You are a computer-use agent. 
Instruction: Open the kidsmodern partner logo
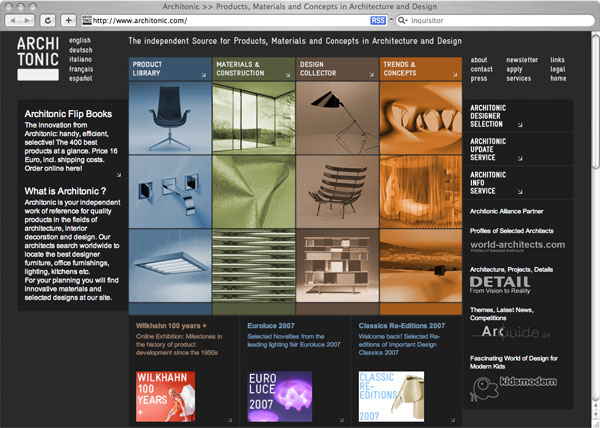click(x=513, y=388)
